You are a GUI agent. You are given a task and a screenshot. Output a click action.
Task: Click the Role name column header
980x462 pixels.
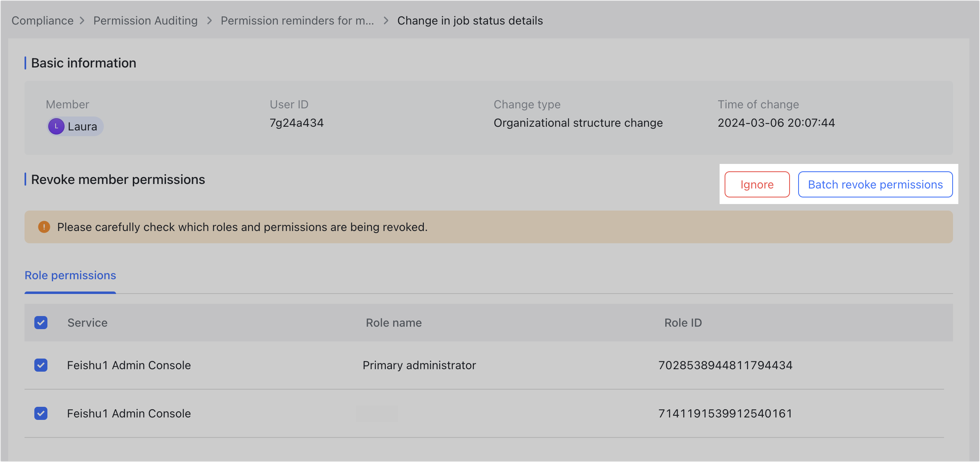tap(394, 323)
